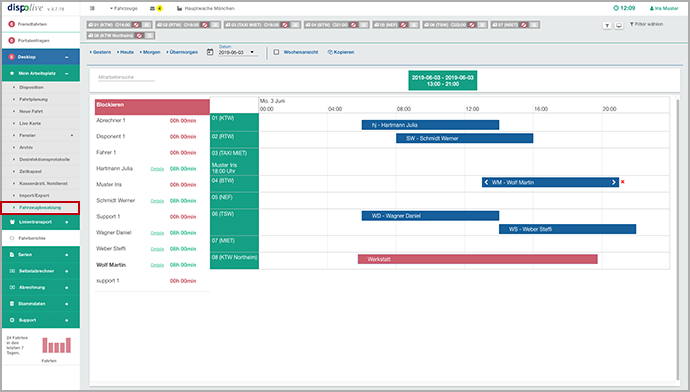Open the Datum 2019-06-03 dropdown arrow
This screenshot has width=690, height=392.
252,52
